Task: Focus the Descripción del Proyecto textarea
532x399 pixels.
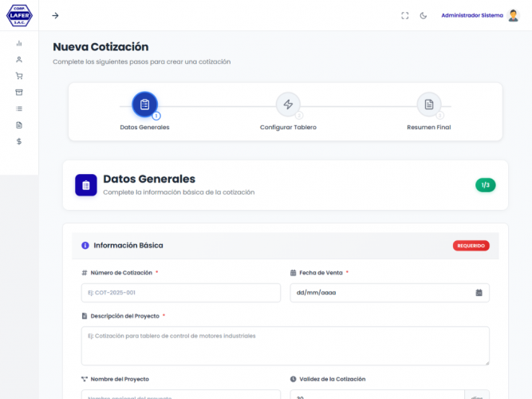Action: click(x=286, y=346)
